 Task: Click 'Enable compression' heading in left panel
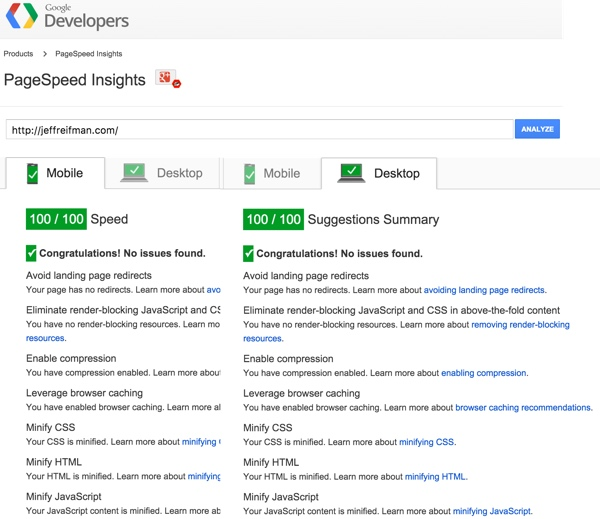[71, 358]
